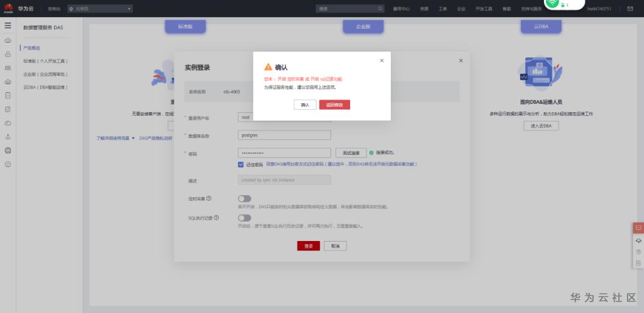Viewport: 644px width, 313px height.
Task: Click the first cloud icon in left rail
Action: tap(8, 41)
